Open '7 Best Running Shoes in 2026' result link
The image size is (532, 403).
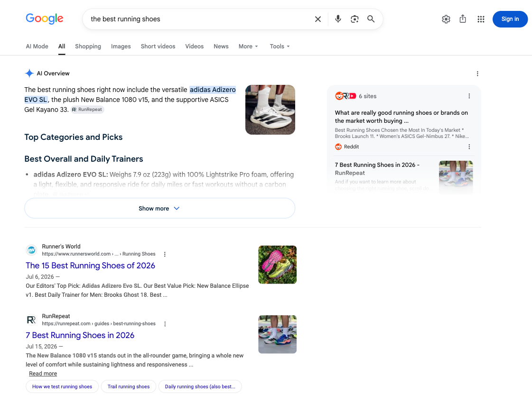click(x=80, y=335)
